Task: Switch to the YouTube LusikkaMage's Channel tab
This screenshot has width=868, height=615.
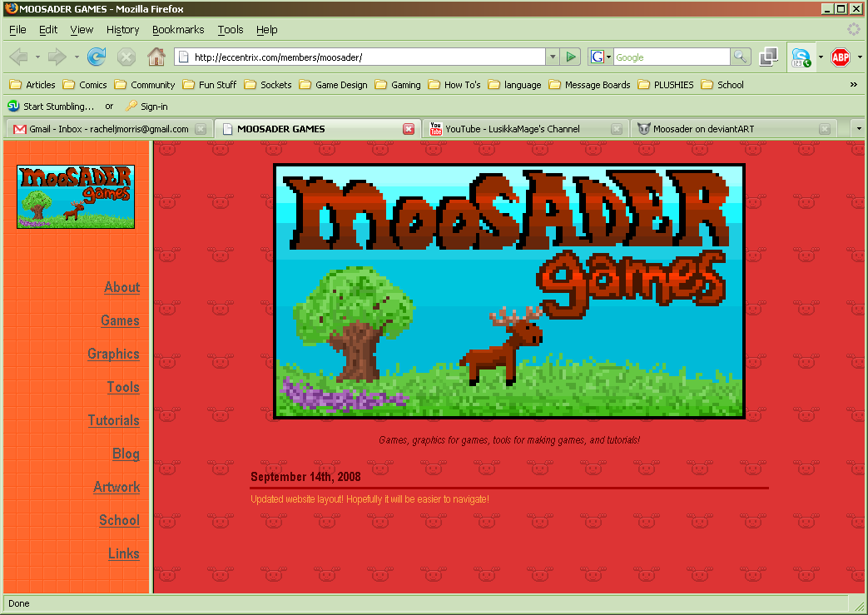Action: (512, 129)
